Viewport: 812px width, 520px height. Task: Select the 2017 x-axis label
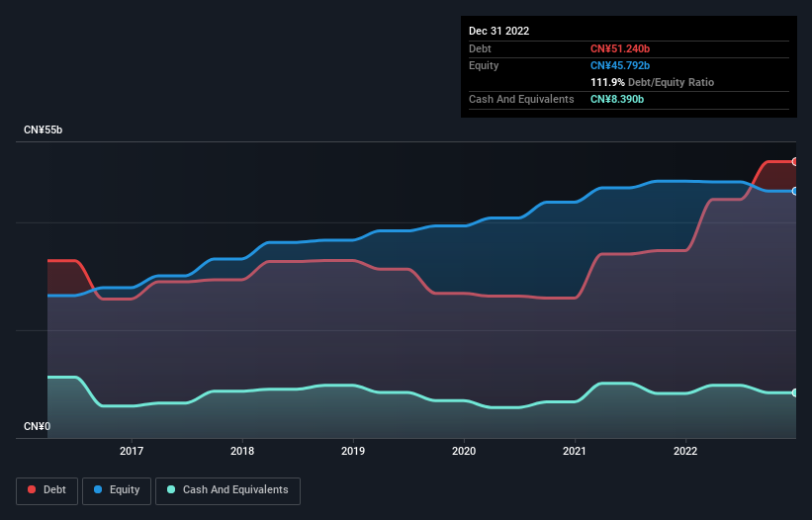click(x=132, y=451)
